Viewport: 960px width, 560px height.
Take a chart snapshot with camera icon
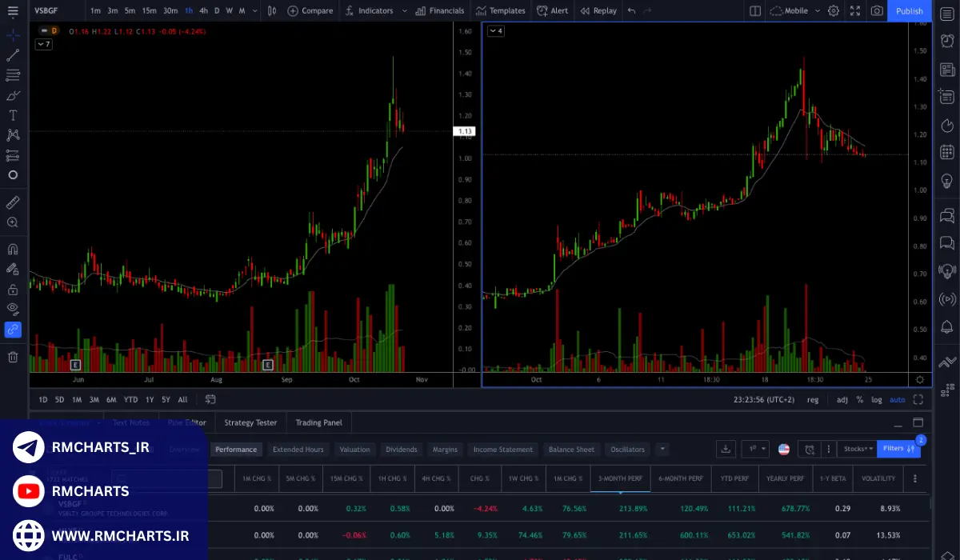pyautogui.click(x=877, y=10)
